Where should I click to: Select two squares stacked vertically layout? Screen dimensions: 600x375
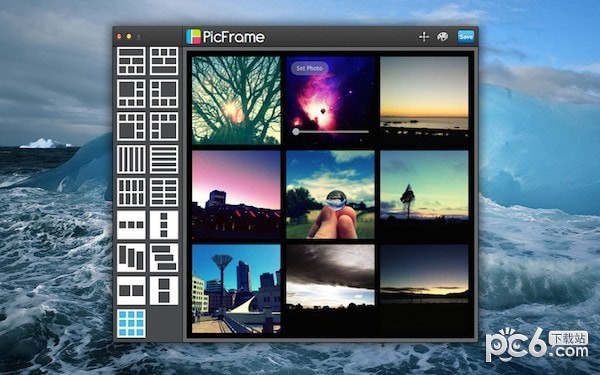[x=164, y=290]
